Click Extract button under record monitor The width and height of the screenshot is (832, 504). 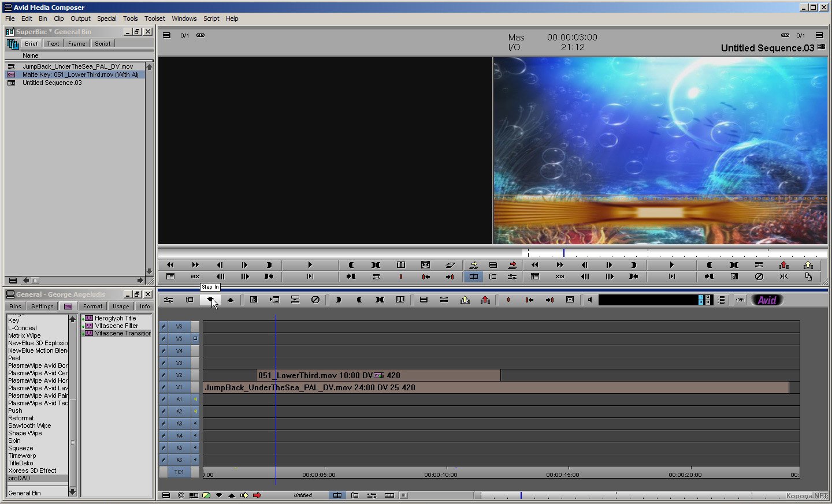808,265
